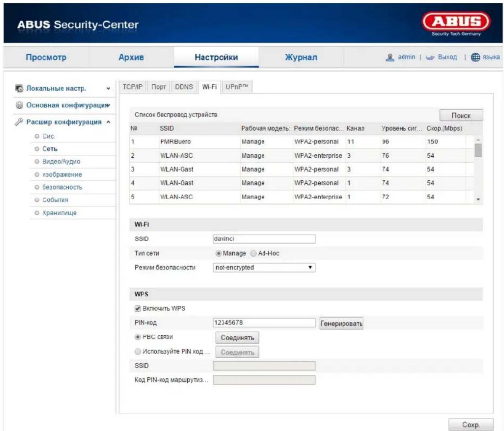Open the Архив tab
The width and height of the screenshot is (504, 431).
[131, 57]
